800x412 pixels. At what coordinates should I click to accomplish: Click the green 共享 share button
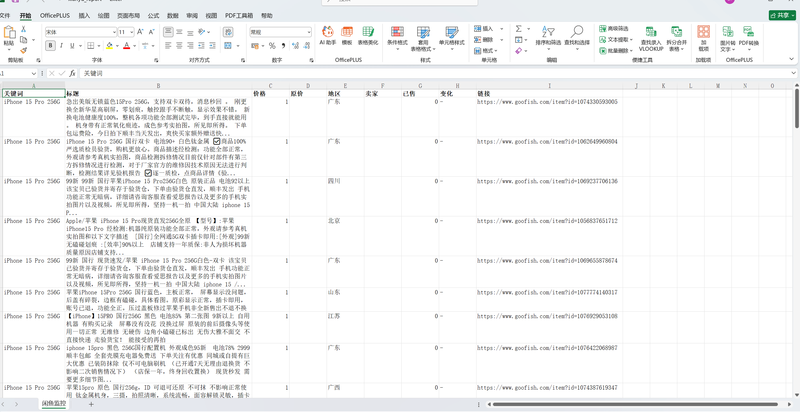[782, 16]
